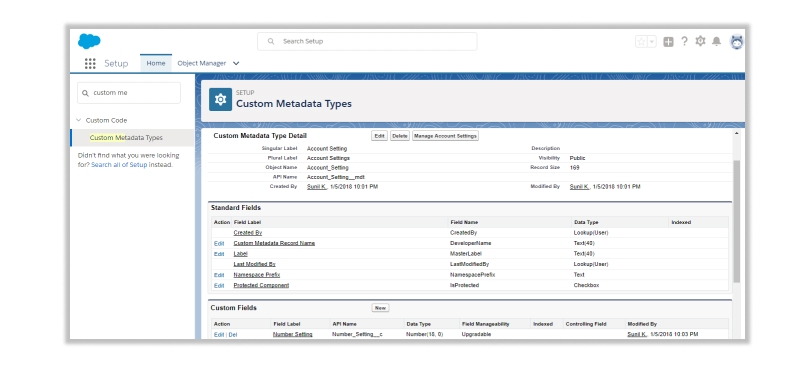Open the Label field link
The image size is (800, 369).
click(x=240, y=254)
